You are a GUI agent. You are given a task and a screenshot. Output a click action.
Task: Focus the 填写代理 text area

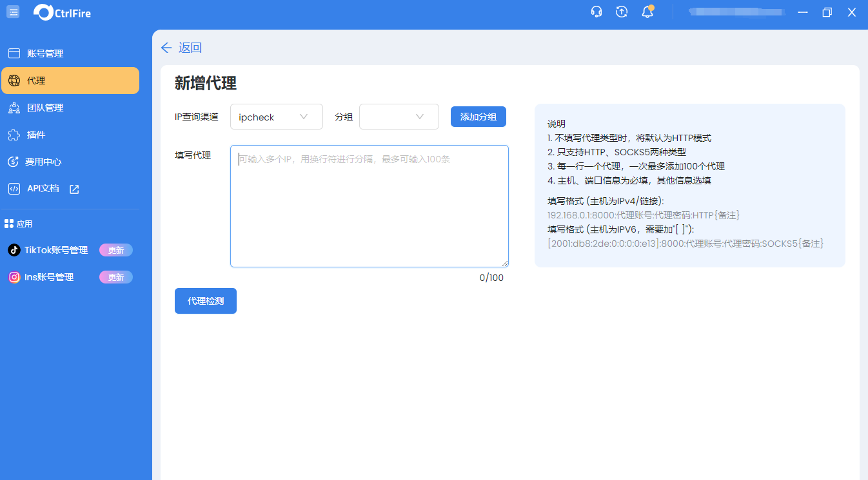click(370, 206)
